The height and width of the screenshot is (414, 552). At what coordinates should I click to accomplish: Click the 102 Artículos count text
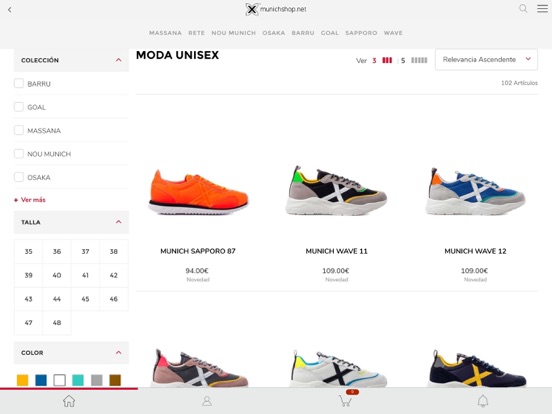(x=519, y=83)
